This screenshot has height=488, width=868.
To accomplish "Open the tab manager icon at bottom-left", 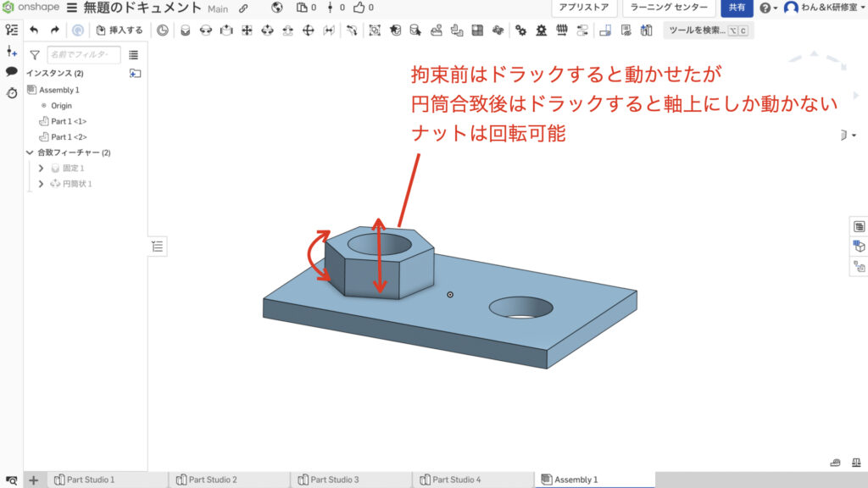I will point(11,480).
